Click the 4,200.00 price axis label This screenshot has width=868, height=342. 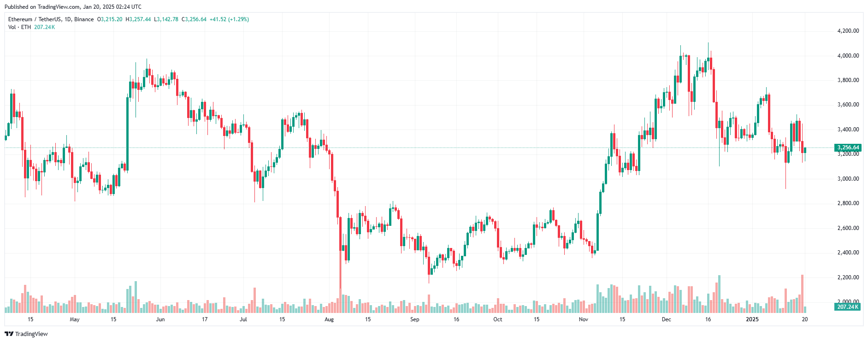tap(848, 31)
